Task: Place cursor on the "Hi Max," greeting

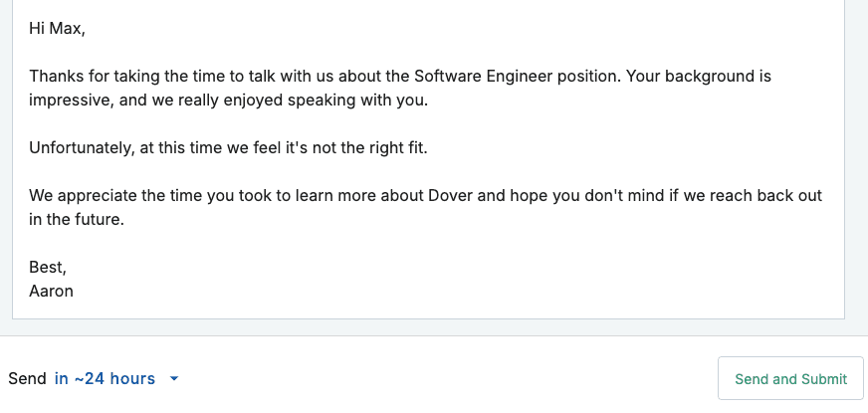Action: coord(57,28)
